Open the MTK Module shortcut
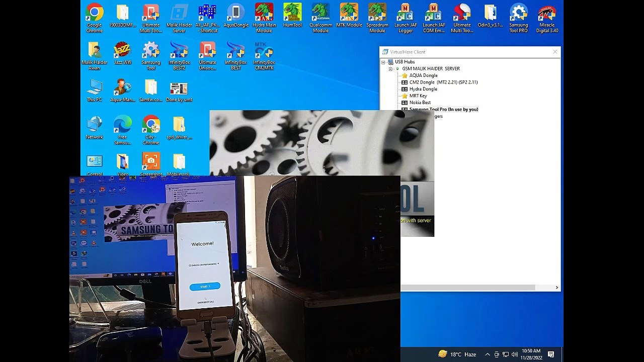The image size is (644, 362). (349, 16)
